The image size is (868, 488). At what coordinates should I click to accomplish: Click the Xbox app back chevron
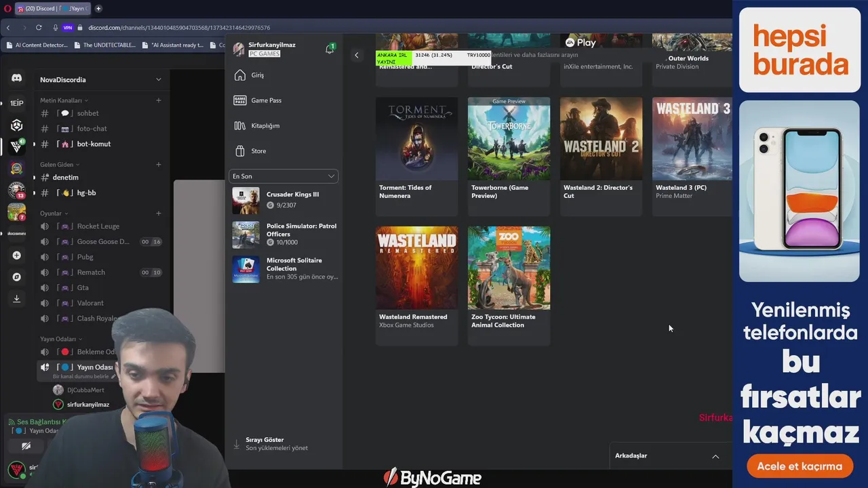click(357, 56)
